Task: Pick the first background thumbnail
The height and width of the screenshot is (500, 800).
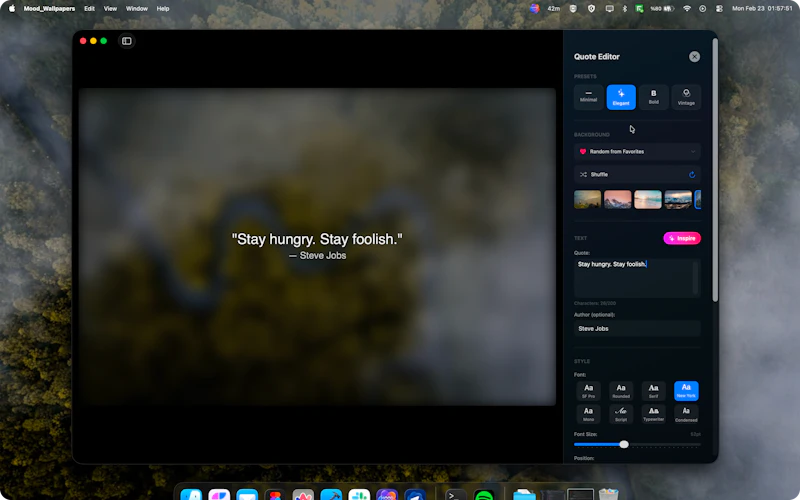Action: pos(587,199)
